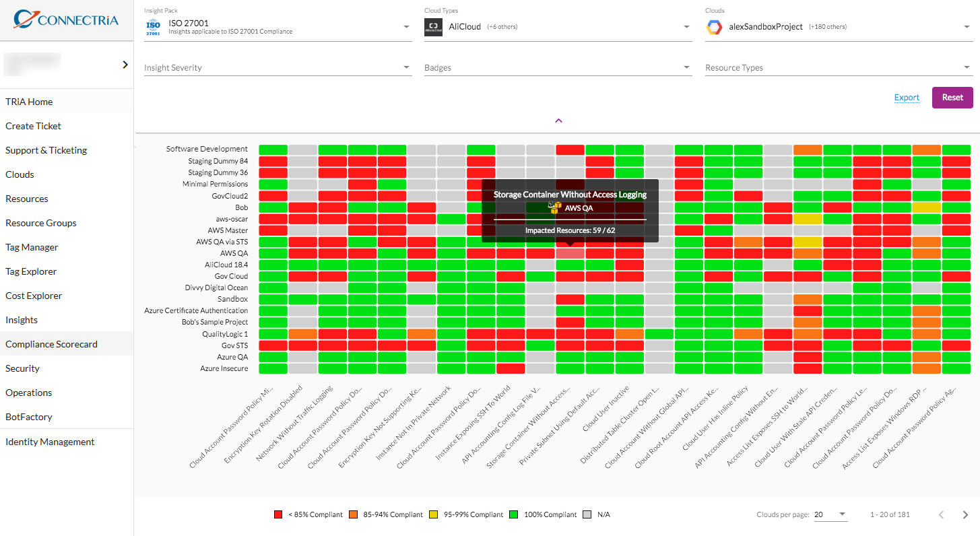
Task: Open BotFactory from the sidebar
Action: (x=67, y=417)
